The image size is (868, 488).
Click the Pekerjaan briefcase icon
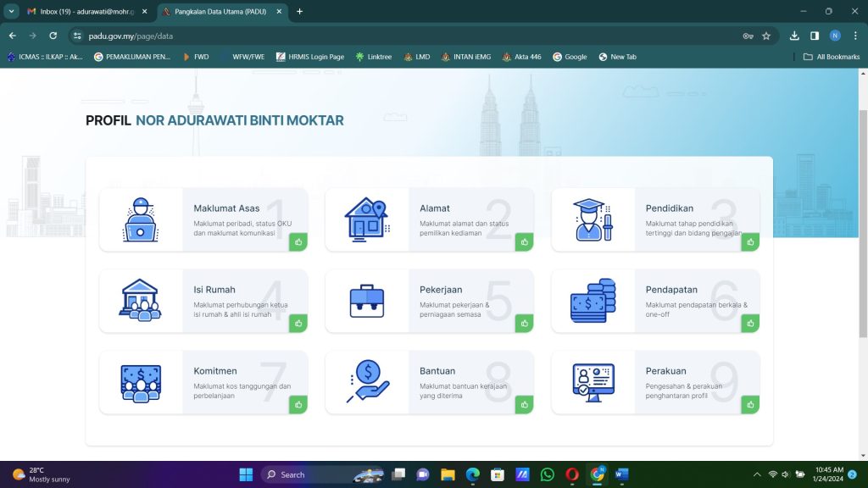pyautogui.click(x=367, y=301)
